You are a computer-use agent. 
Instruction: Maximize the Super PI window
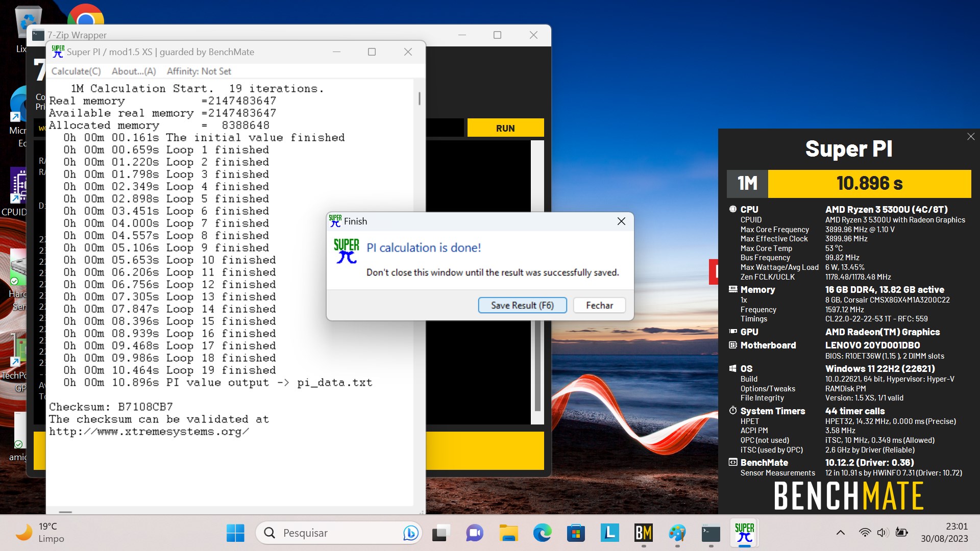[372, 52]
